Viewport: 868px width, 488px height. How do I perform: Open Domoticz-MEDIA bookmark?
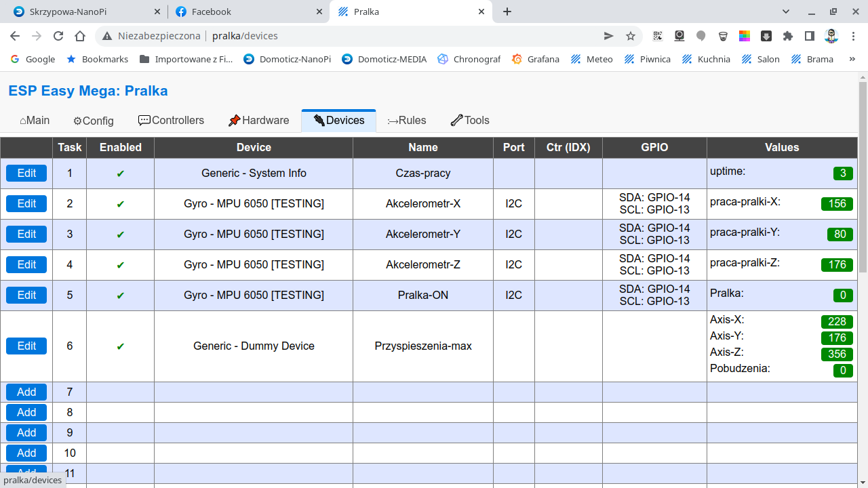(384, 59)
